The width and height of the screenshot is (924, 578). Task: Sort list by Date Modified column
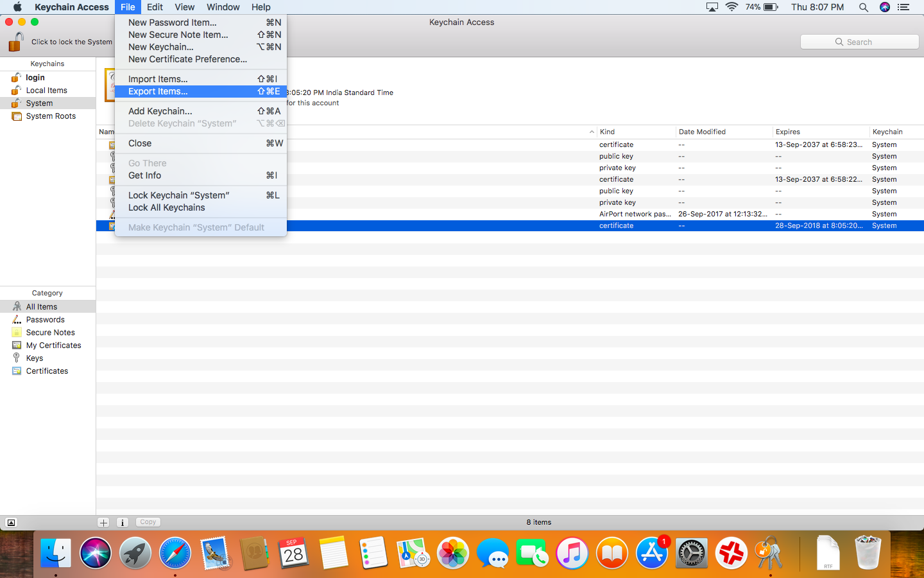[724, 132]
